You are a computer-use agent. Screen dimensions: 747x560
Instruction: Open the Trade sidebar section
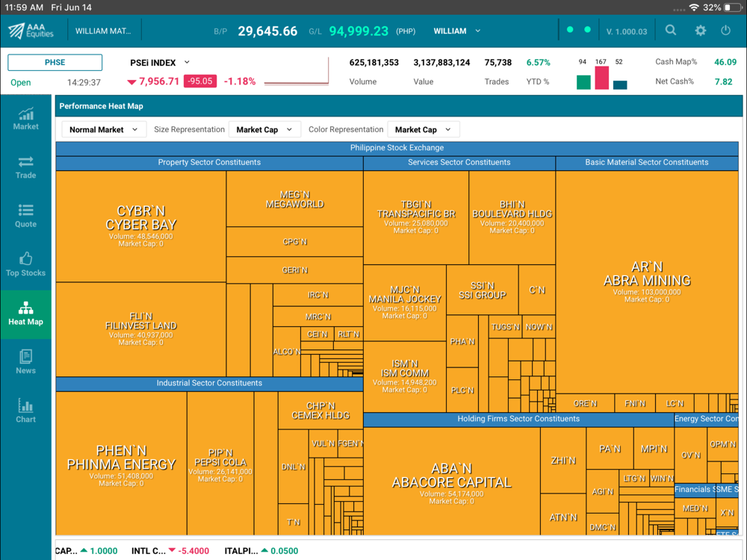tap(25, 168)
